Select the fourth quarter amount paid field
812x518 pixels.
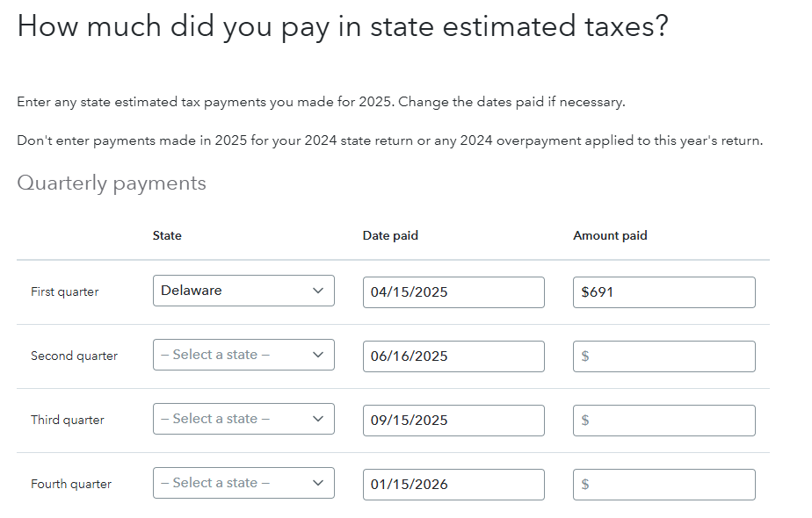click(663, 485)
